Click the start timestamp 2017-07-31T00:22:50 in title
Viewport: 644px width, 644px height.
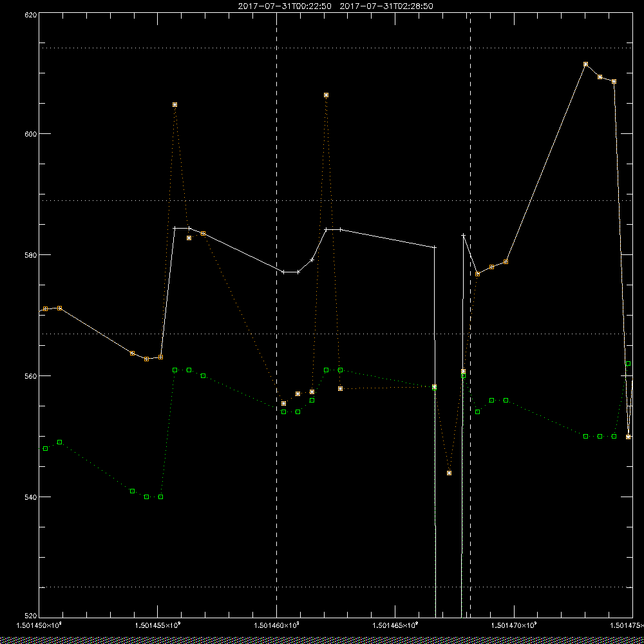(285, 6)
